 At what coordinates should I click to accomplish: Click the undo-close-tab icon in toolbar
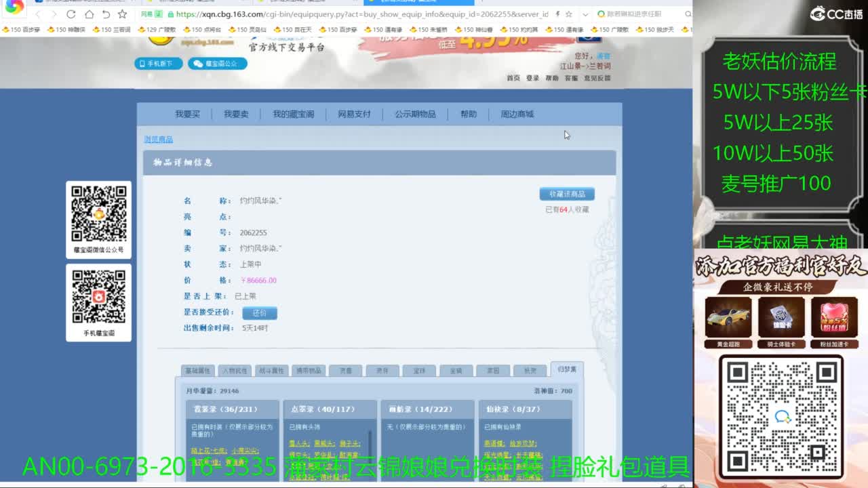[x=106, y=14]
